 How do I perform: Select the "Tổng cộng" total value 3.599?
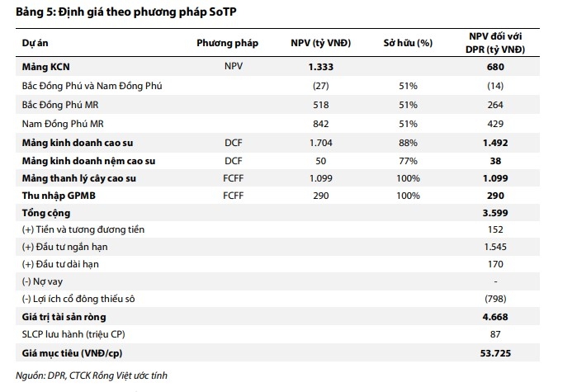click(x=494, y=213)
